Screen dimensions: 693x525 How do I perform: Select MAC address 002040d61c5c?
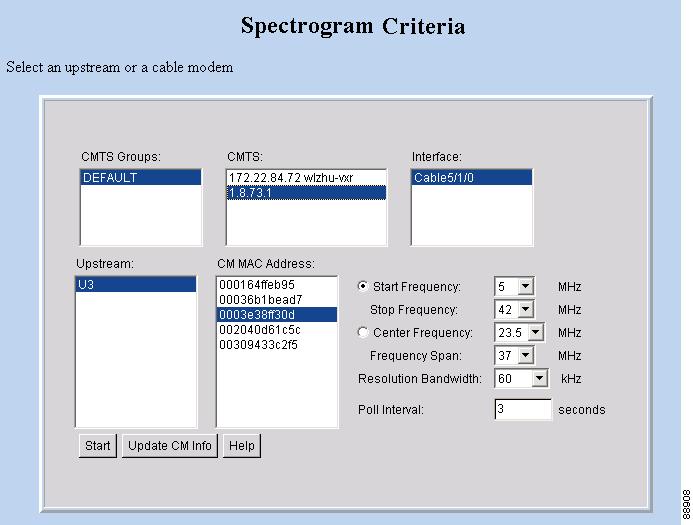tap(277, 330)
